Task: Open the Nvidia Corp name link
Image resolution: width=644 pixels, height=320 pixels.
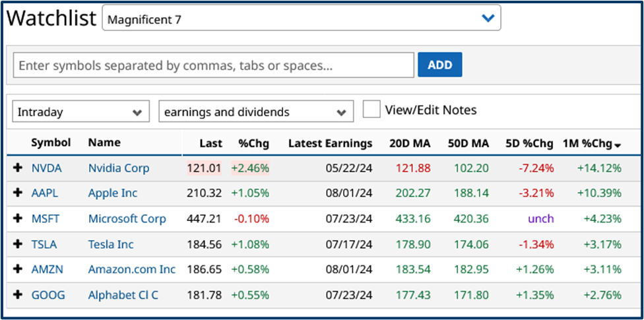Action: pyautogui.click(x=119, y=168)
